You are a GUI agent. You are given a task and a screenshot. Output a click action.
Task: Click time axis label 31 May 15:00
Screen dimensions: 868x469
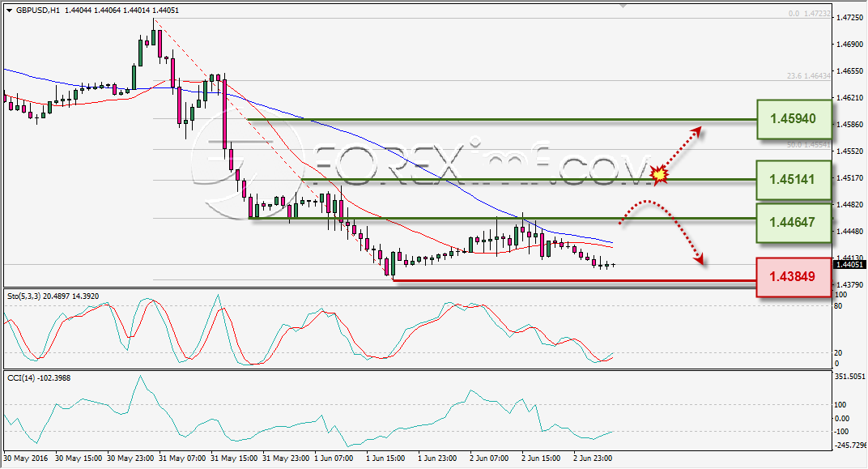pos(234,458)
